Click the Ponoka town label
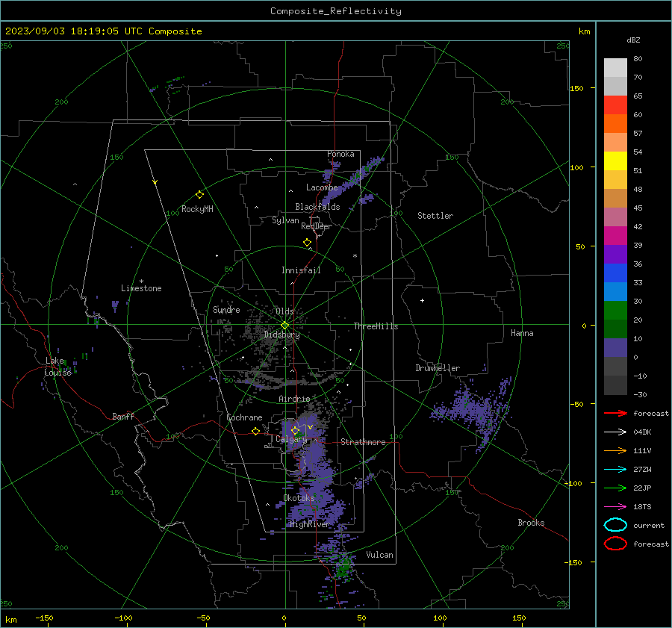Image resolution: width=672 pixels, height=628 pixels. pyautogui.click(x=340, y=154)
